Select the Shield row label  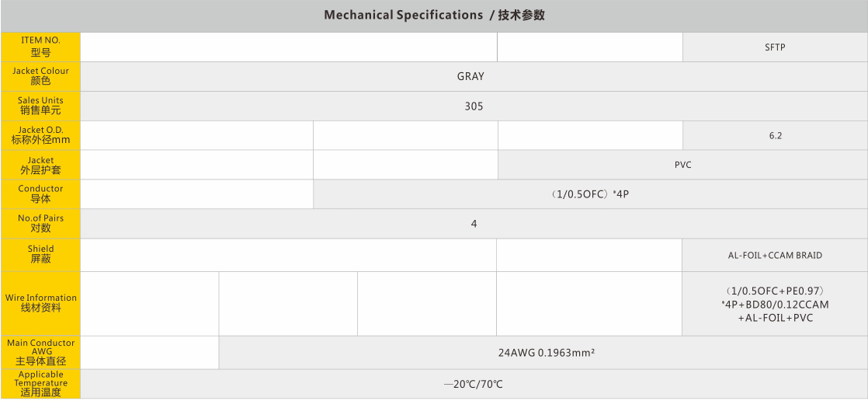coord(40,254)
